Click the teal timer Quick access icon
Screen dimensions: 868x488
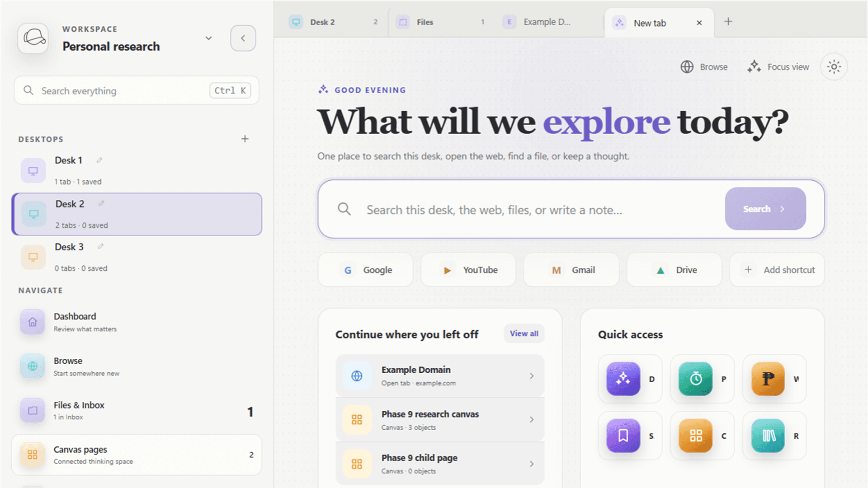click(695, 379)
